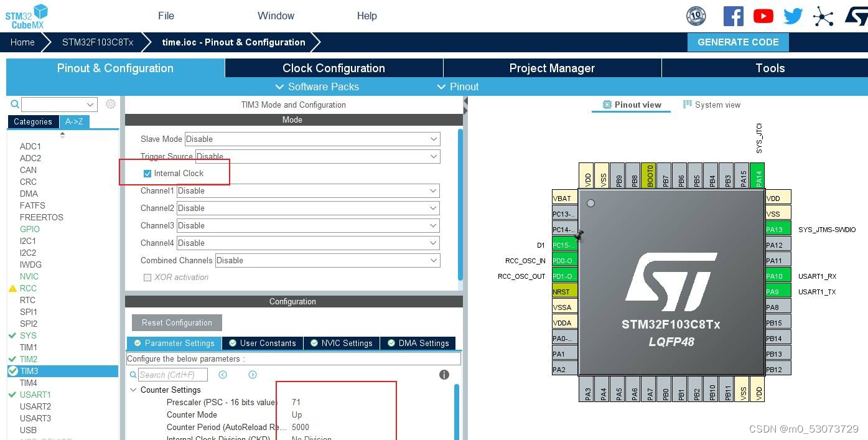Open the Help menu
The height and width of the screenshot is (440, 868).
coord(367,16)
